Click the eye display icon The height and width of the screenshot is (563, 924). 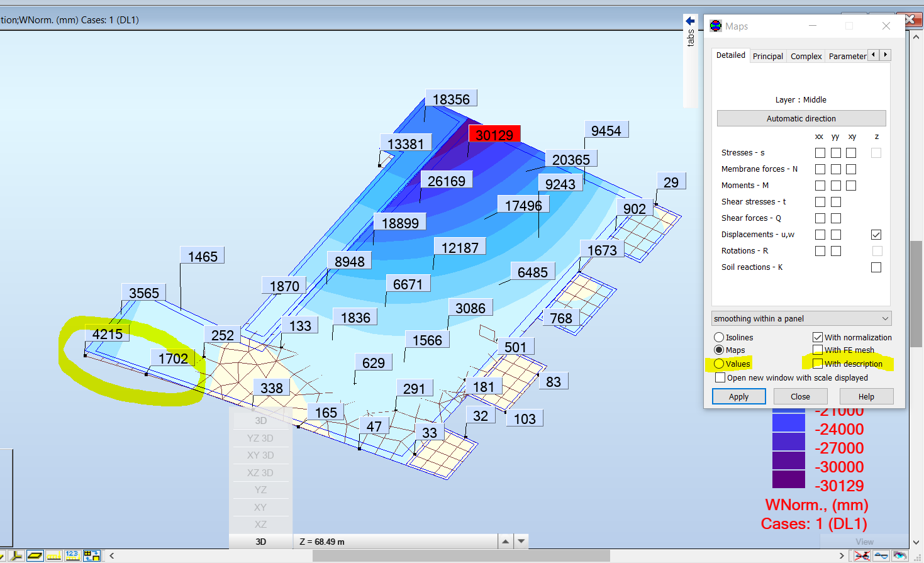(900, 555)
